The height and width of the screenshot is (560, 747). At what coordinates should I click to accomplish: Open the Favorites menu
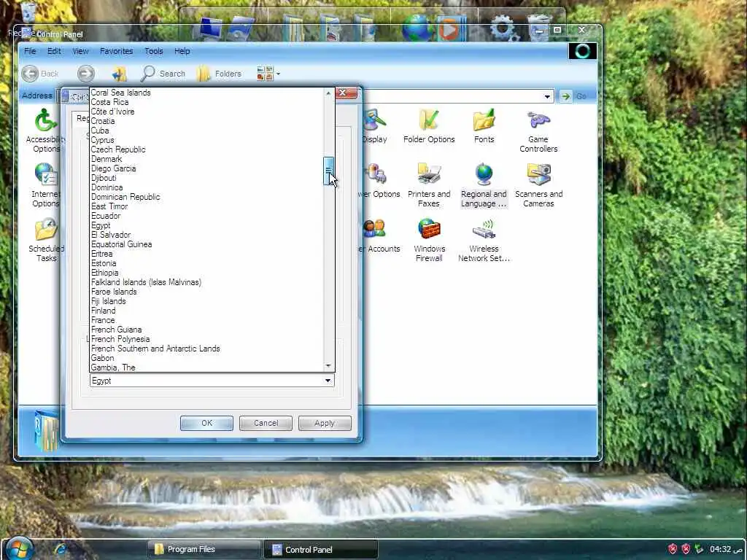point(116,51)
